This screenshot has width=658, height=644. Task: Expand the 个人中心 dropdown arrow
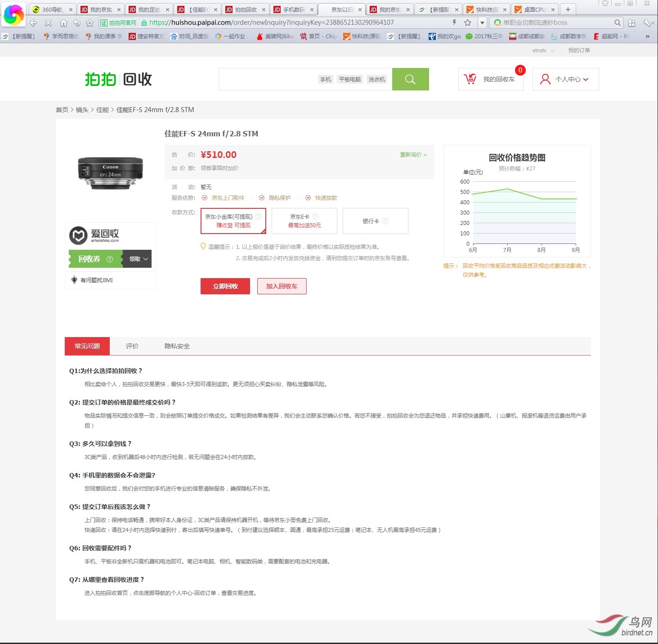coord(586,80)
